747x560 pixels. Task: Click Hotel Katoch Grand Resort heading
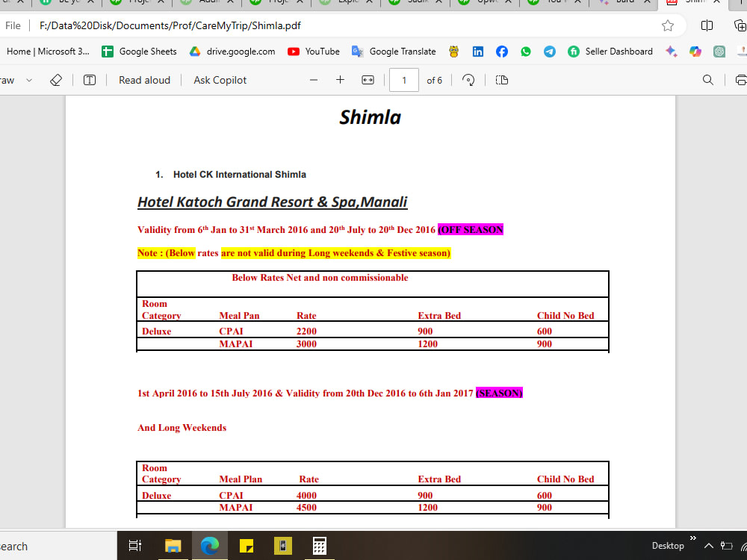pos(273,202)
